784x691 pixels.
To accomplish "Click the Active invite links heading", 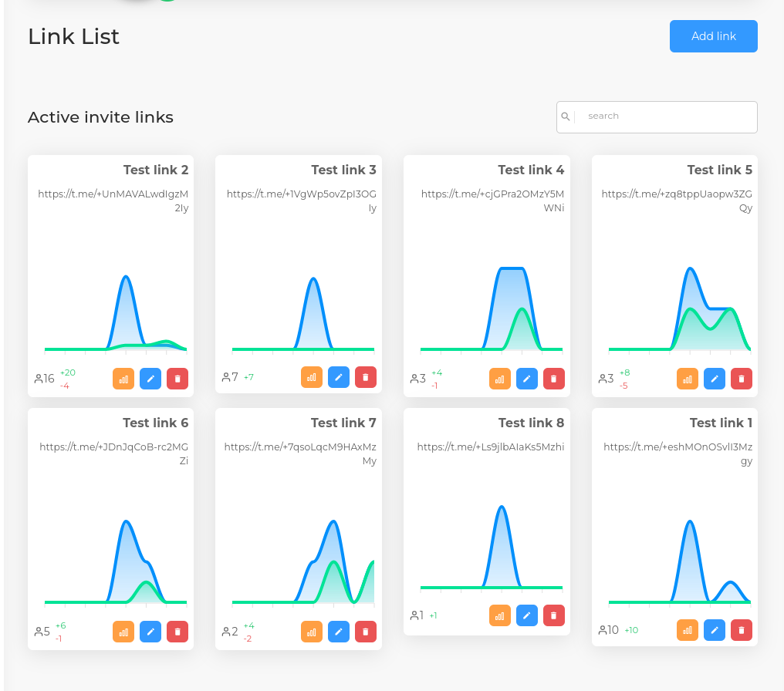I will click(x=100, y=117).
